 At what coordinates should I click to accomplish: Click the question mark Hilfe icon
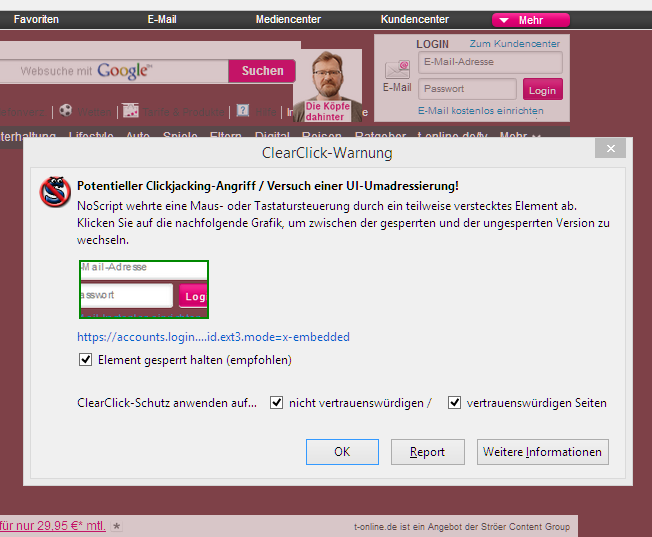[243, 111]
